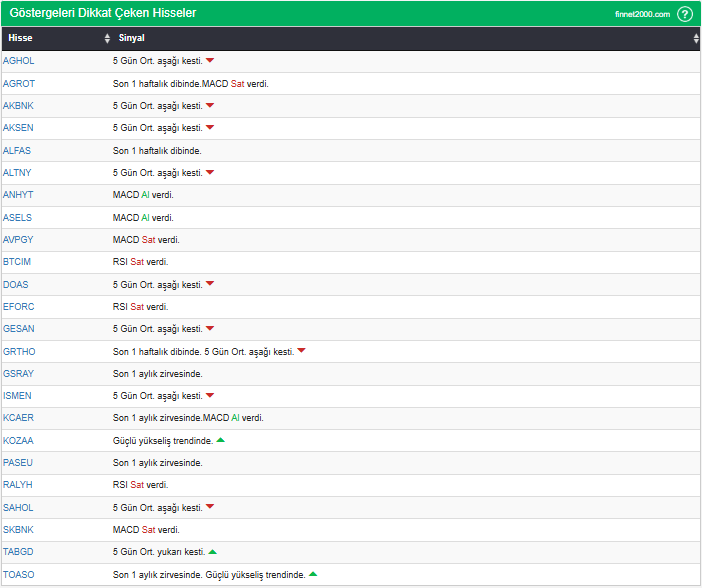
Task: Click the red down arrow in GESAN row
Action: 210,328
